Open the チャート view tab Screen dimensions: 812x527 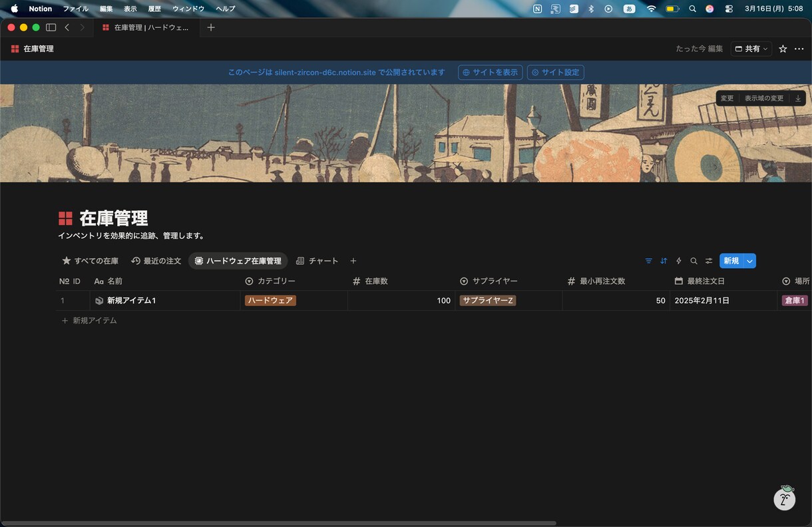[x=317, y=261]
